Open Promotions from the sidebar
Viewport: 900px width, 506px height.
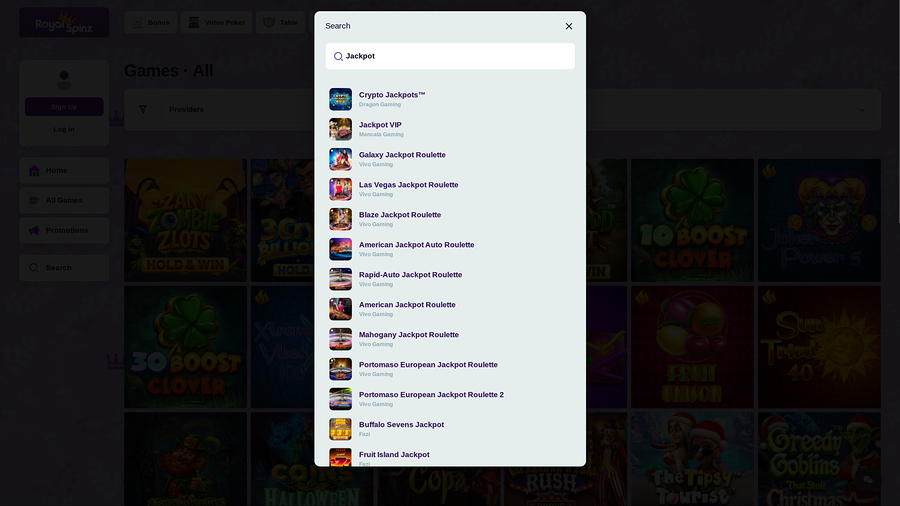coord(64,230)
